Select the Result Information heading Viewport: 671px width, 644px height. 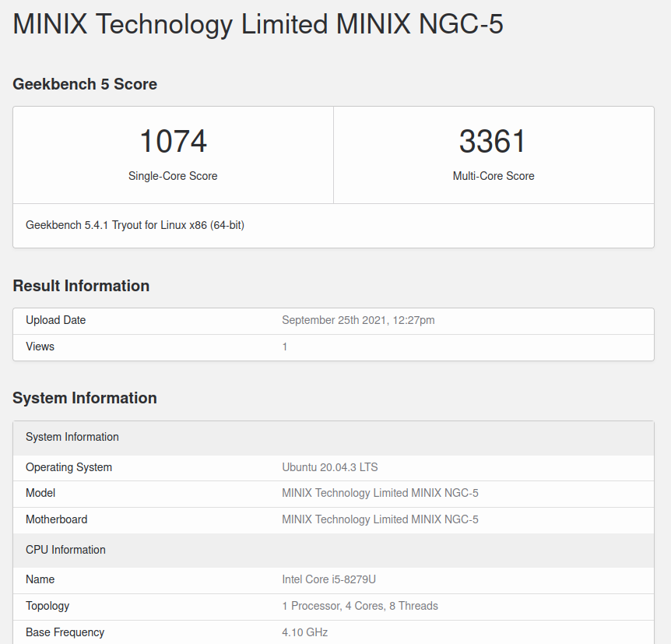(81, 286)
